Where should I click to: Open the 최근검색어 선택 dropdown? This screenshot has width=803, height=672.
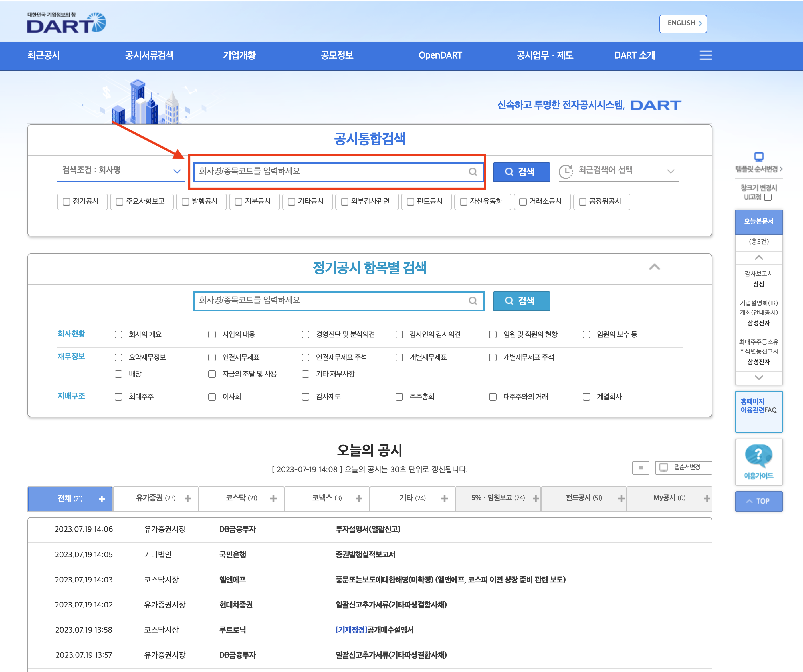(x=618, y=171)
